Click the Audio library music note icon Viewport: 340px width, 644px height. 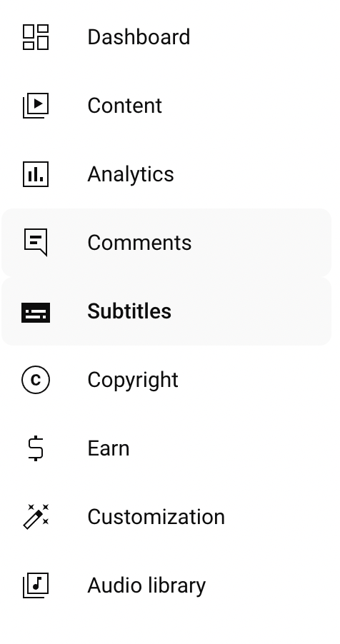point(36,585)
